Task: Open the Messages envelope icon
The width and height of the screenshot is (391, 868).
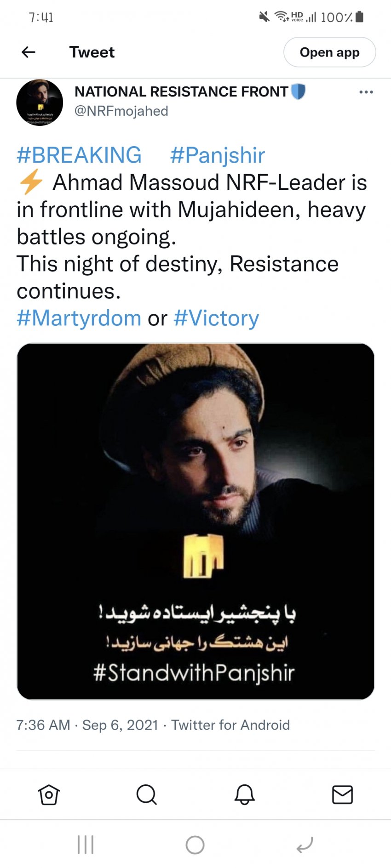Action: click(x=342, y=794)
